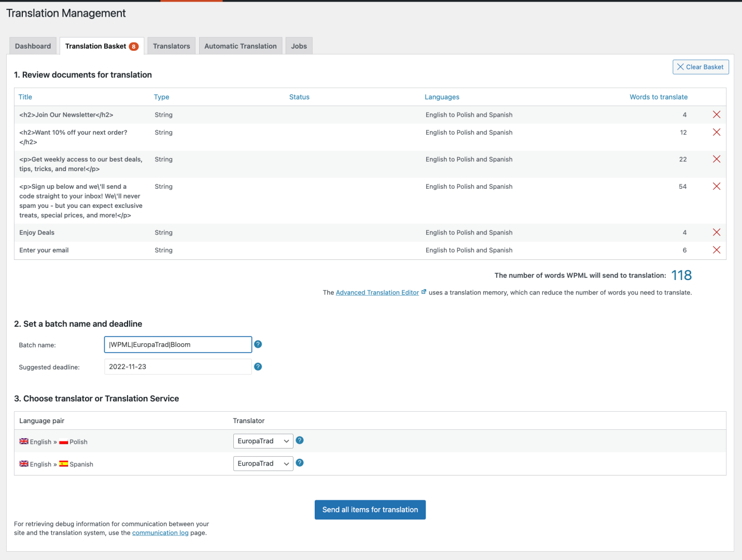Screen dimensions: 742x560
Task: Remove 'Sign up below' string with red X
Action: coord(717,186)
